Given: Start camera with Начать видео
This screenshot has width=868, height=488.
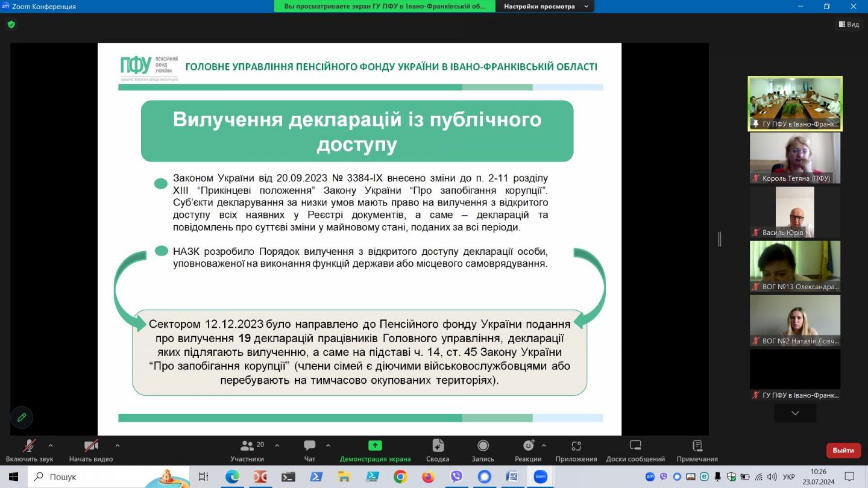Looking at the screenshot, I should (91, 451).
